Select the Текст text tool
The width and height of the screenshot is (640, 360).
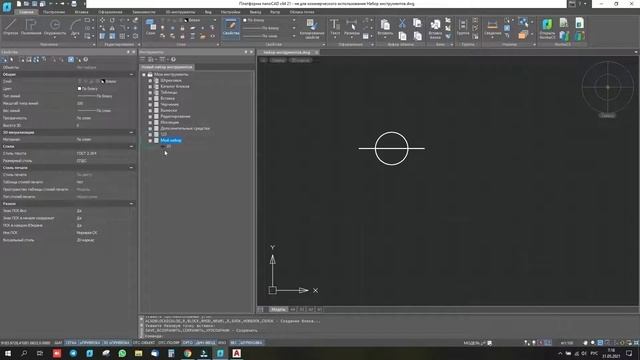[x=335, y=27]
